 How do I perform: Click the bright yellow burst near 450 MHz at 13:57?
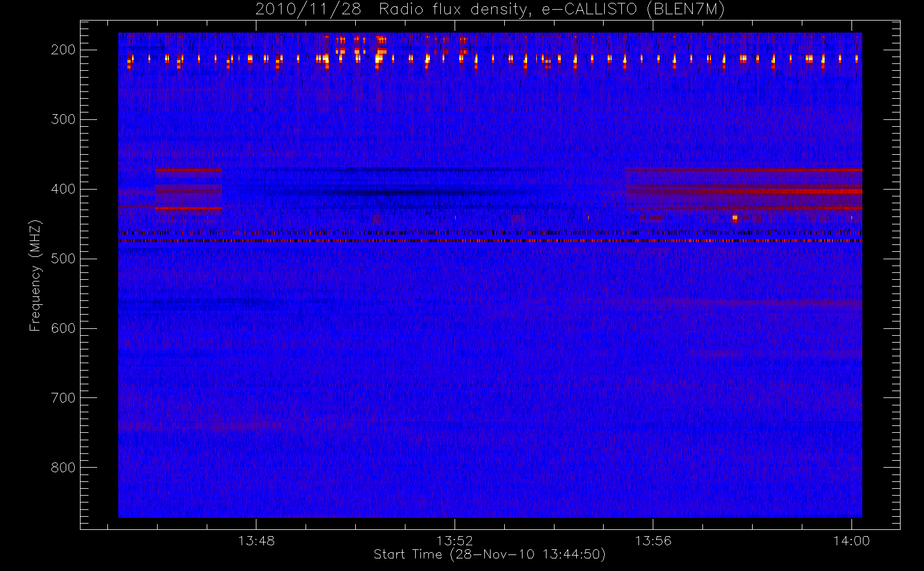coord(735,218)
